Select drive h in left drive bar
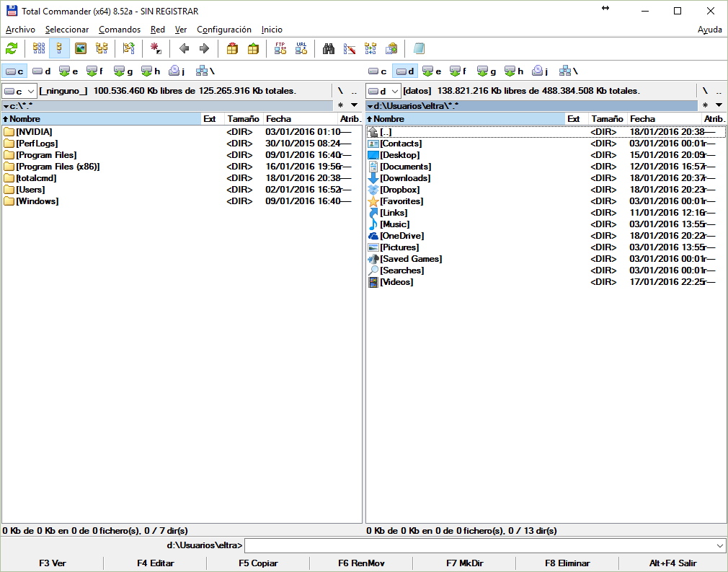This screenshot has width=728, height=572. pos(151,71)
